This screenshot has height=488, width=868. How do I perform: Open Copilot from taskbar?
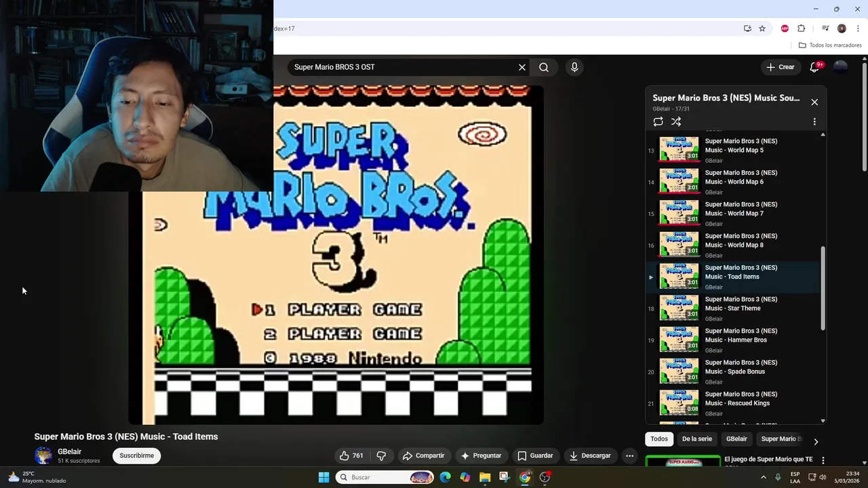pyautogui.click(x=465, y=477)
